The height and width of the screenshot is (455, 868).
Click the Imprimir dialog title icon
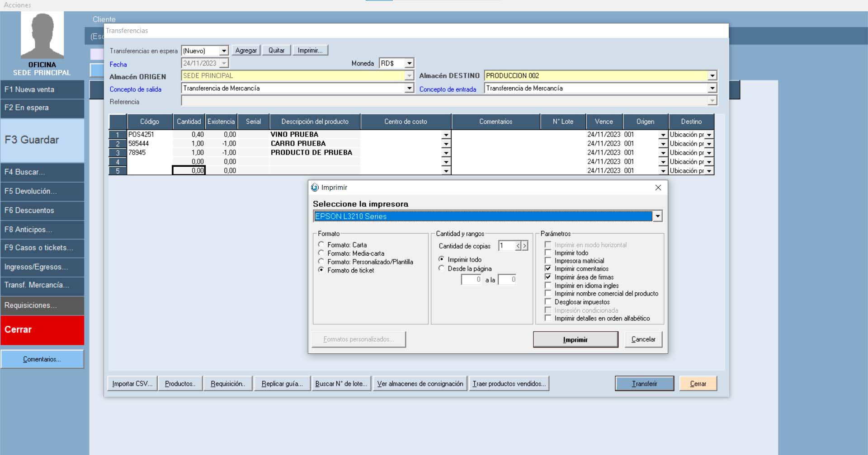click(x=315, y=188)
